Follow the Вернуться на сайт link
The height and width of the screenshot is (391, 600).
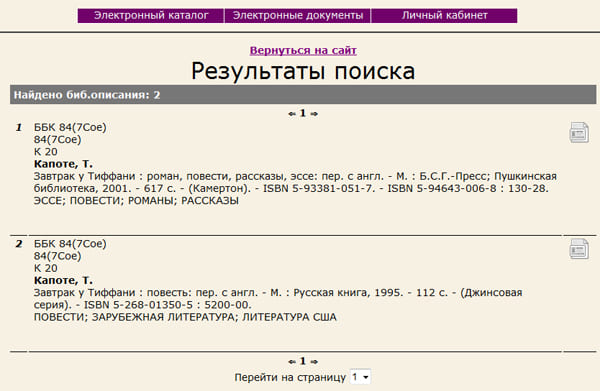[x=303, y=50]
